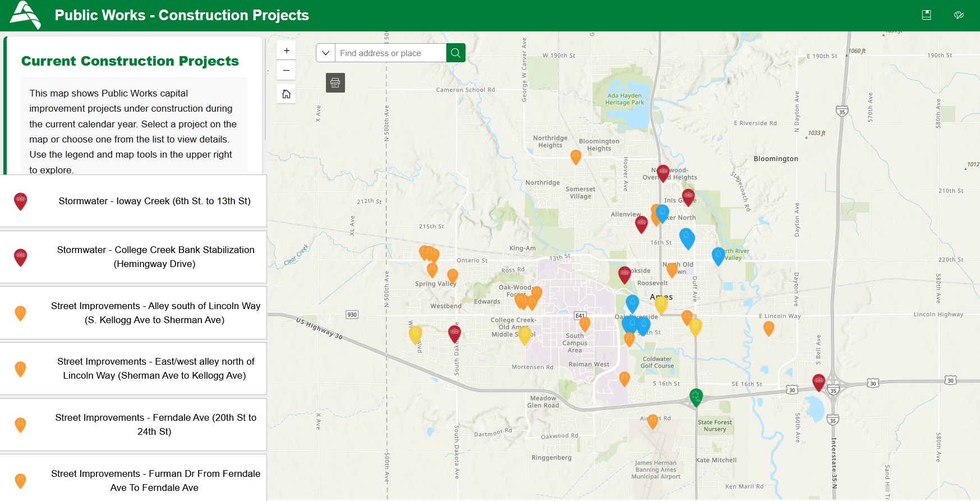This screenshot has width=980, height=501.
Task: Click red marker icon beside Ioway Creek item
Action: tap(21, 201)
